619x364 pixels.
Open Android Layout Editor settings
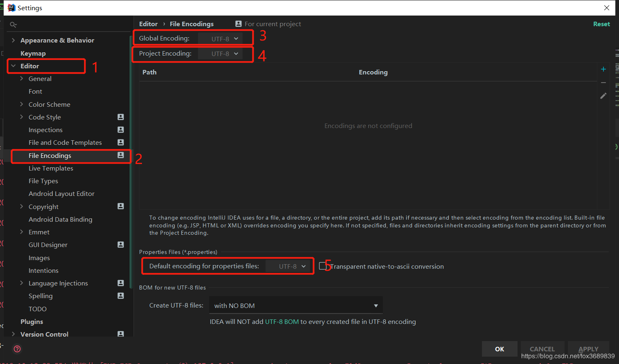point(61,193)
